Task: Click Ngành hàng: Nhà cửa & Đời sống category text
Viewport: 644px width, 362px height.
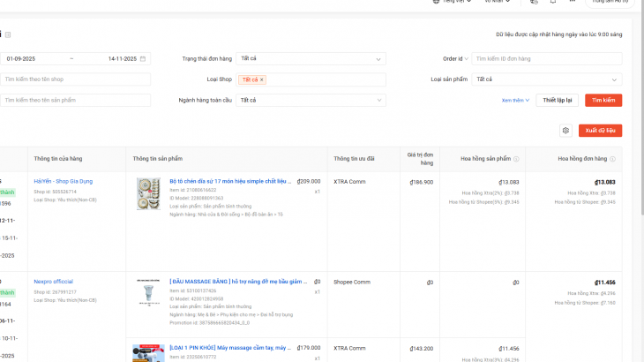Action: [227, 215]
